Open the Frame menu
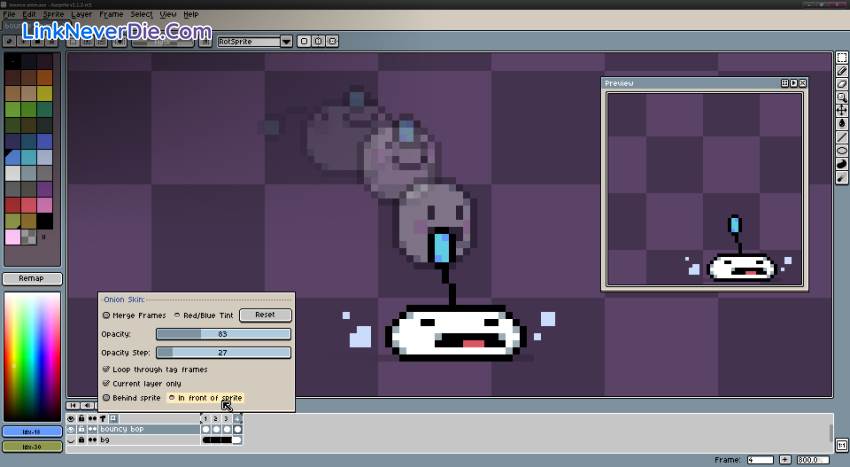This screenshot has width=850, height=467. point(111,15)
